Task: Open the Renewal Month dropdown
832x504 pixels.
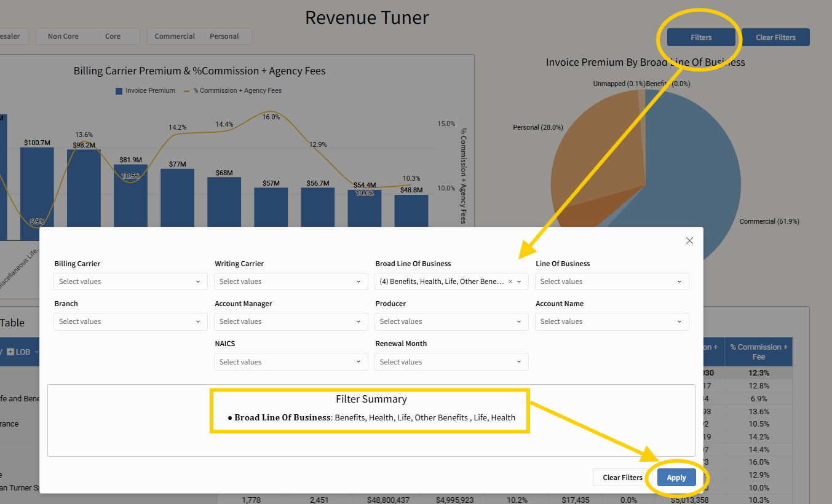Action: tap(451, 362)
